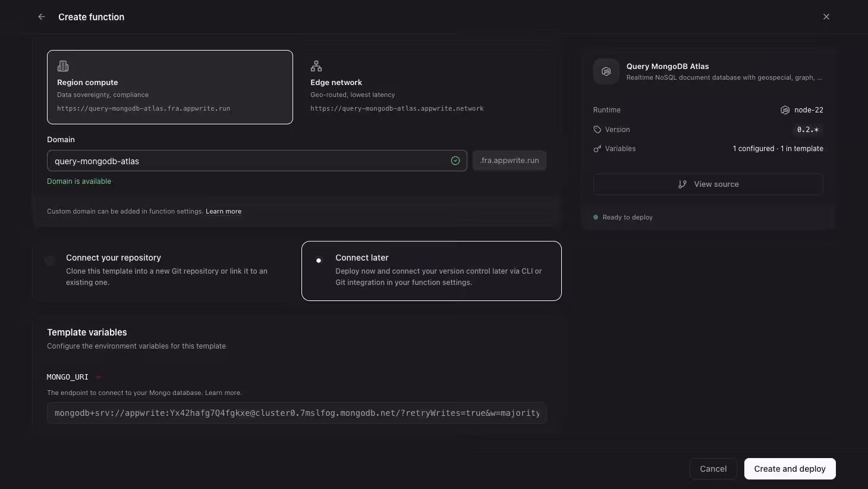Image resolution: width=868 pixels, height=489 pixels.
Task: Click the Ready to deploy status dot
Action: point(596,217)
